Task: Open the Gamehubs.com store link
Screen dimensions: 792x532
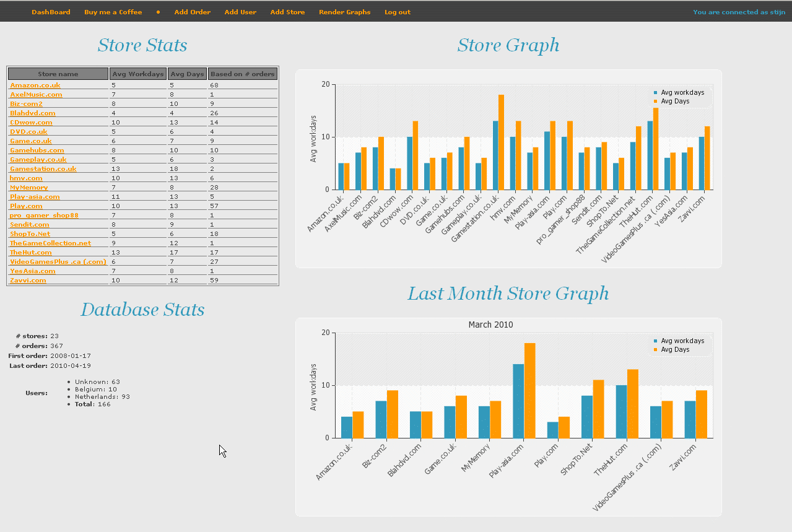Action: (x=37, y=150)
